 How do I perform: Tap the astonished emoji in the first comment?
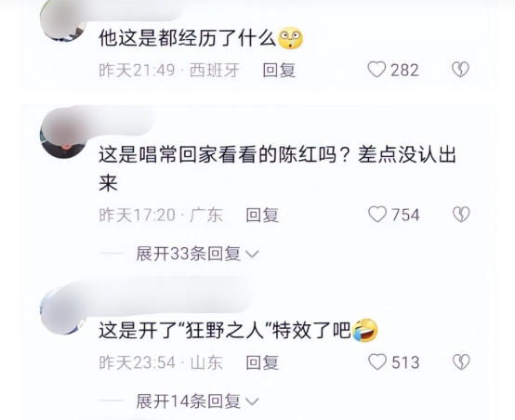click(x=290, y=38)
